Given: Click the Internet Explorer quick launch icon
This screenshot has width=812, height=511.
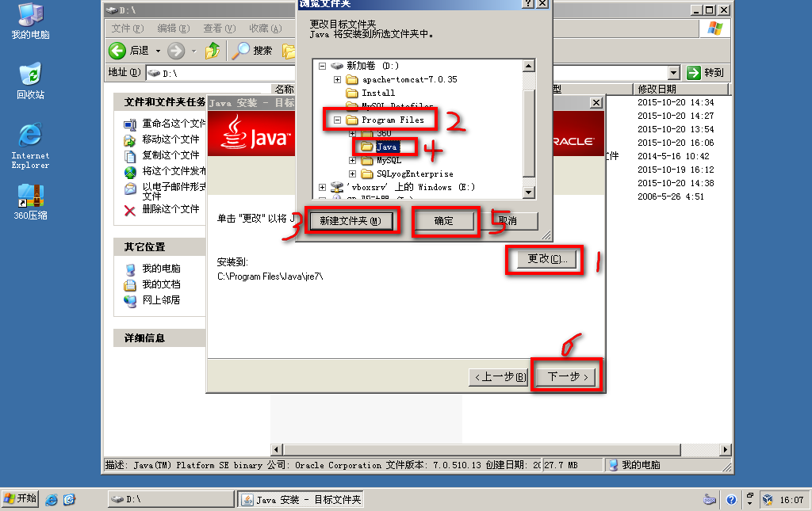Looking at the screenshot, I should tap(52, 499).
